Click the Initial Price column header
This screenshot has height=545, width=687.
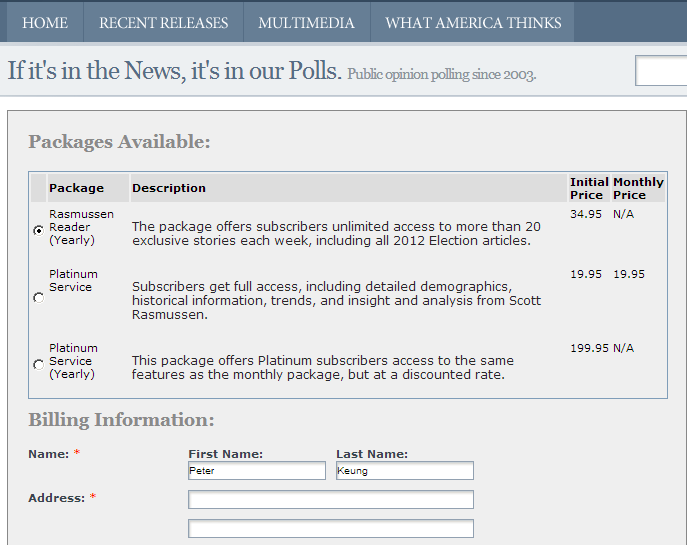[589, 188]
